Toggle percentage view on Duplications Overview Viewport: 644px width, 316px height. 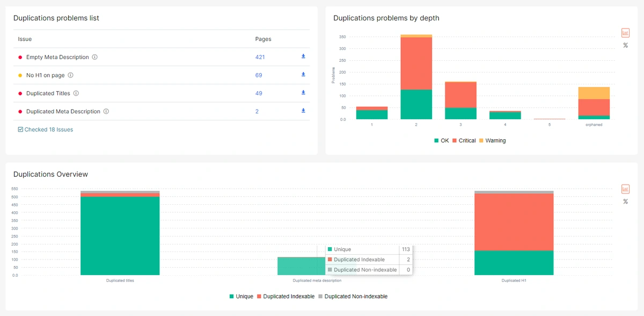(x=625, y=202)
